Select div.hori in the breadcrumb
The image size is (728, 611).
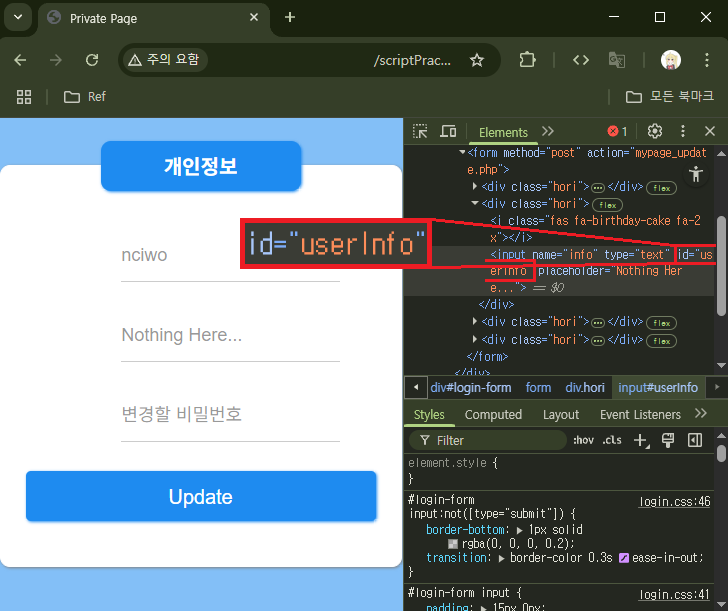pyautogui.click(x=585, y=388)
